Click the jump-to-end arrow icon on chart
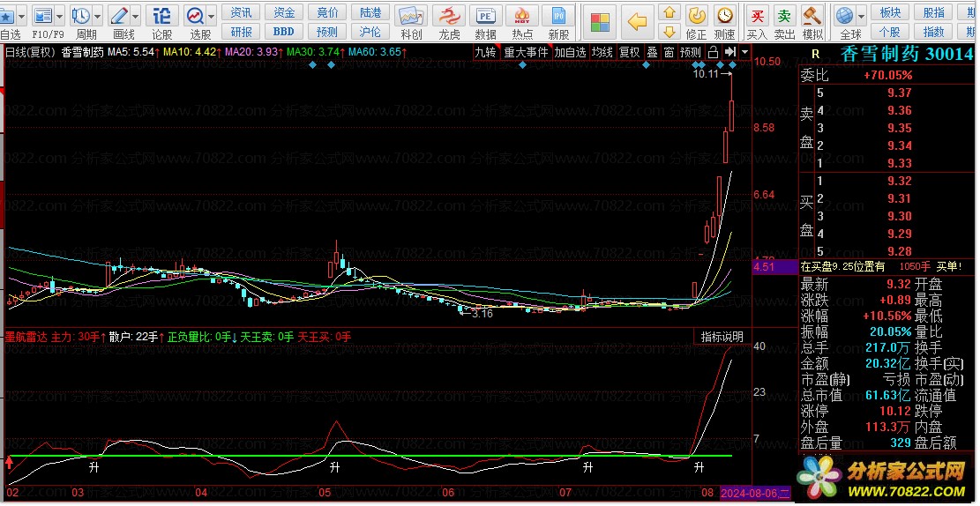980x506 pixels. click(x=730, y=52)
